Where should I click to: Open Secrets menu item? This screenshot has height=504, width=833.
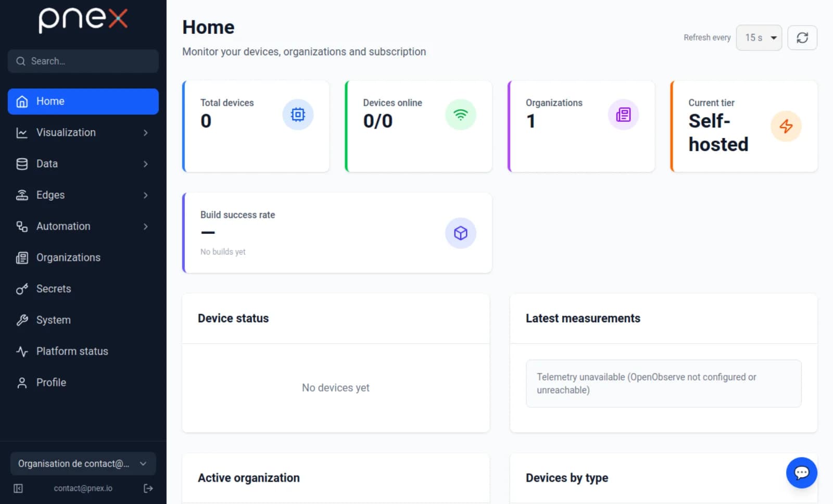(83, 289)
